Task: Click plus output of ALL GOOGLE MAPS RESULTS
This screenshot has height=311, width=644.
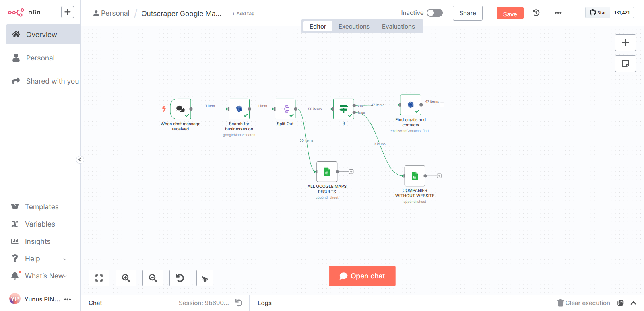Action: [x=351, y=172]
